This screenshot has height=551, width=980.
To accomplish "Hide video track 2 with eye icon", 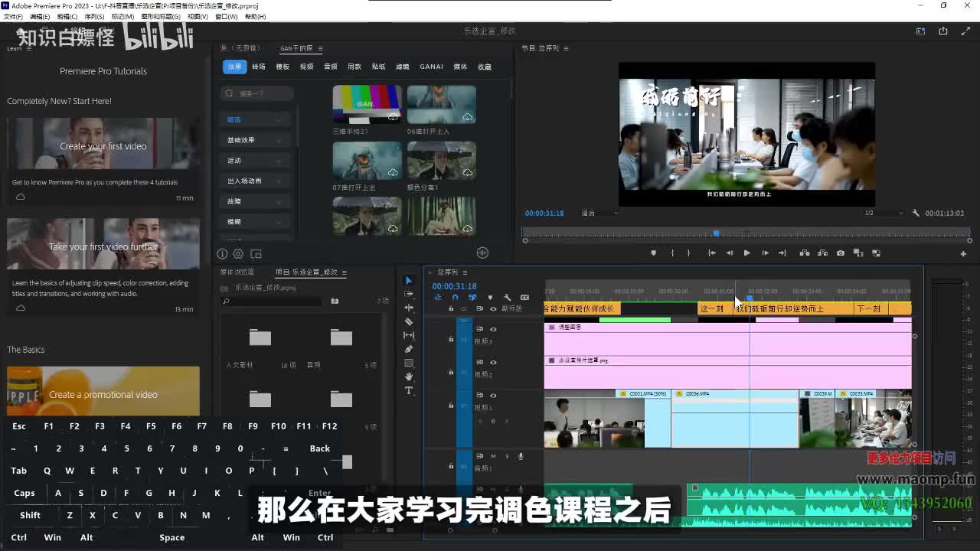I will pos(493,363).
